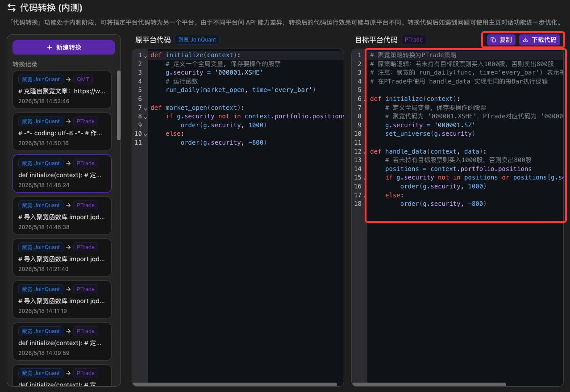The image size is (570, 392).
Task: Click source code horizontal scrollbar
Action: (x=235, y=384)
